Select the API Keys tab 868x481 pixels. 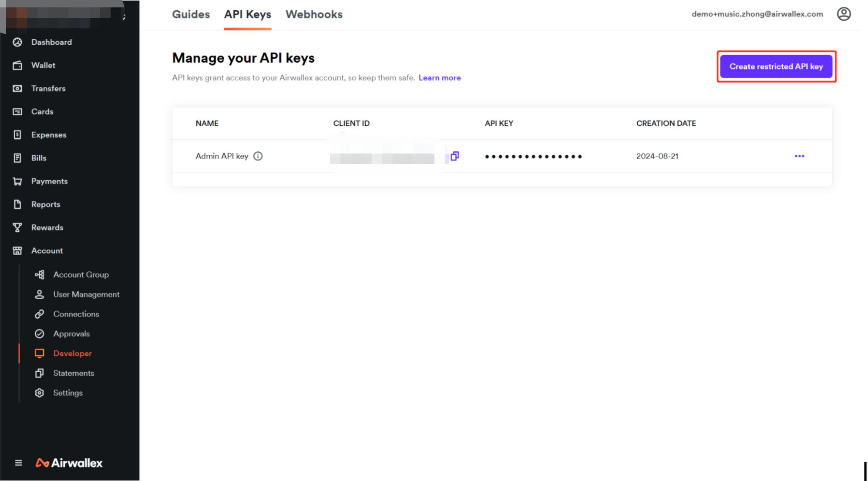click(x=248, y=14)
